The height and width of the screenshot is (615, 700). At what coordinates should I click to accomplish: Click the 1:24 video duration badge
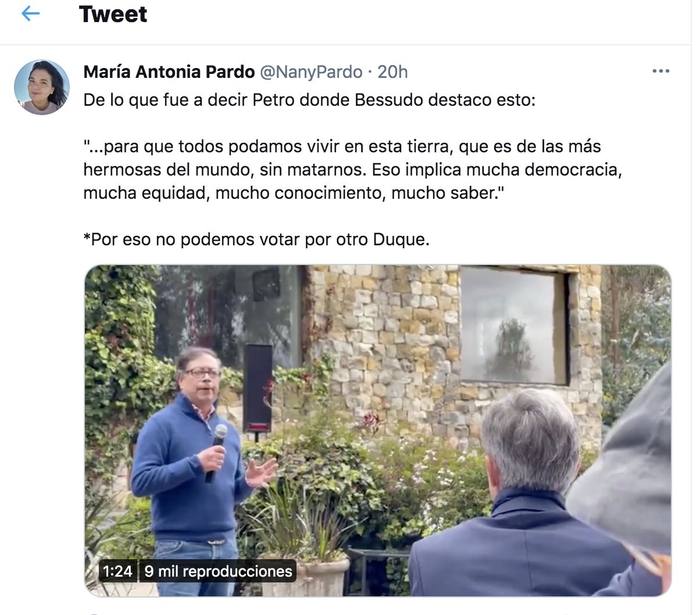tap(117, 571)
